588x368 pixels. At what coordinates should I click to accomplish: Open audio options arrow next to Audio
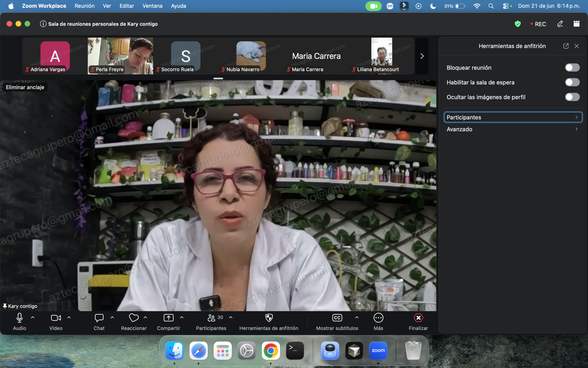coord(33,317)
